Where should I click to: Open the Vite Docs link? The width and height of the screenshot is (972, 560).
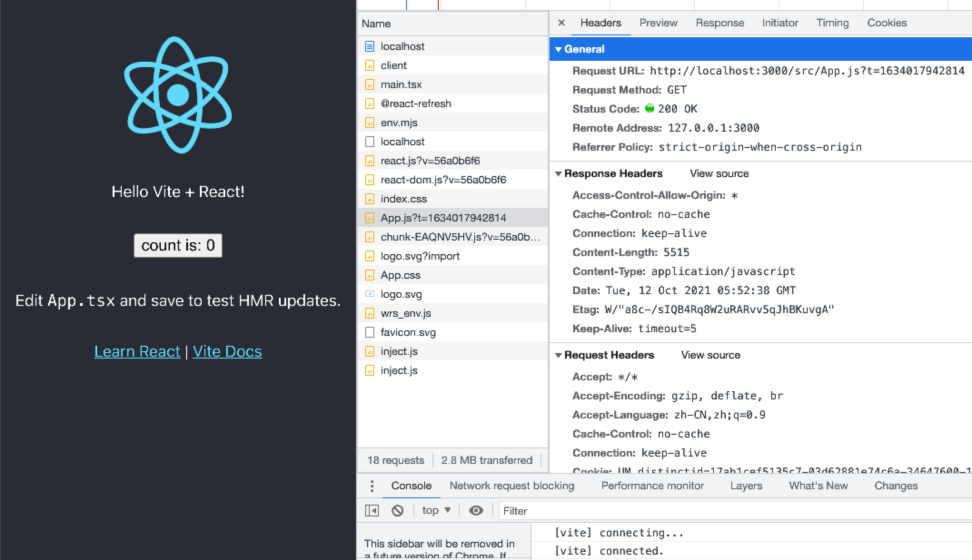[x=227, y=352]
